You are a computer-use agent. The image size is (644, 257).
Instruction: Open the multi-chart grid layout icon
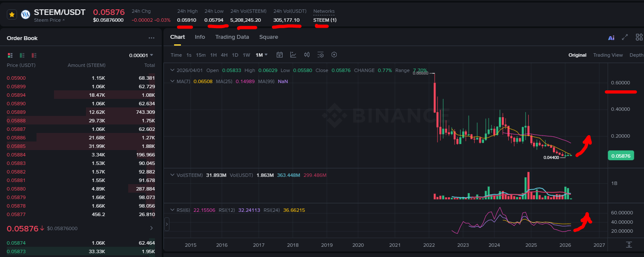click(x=639, y=37)
